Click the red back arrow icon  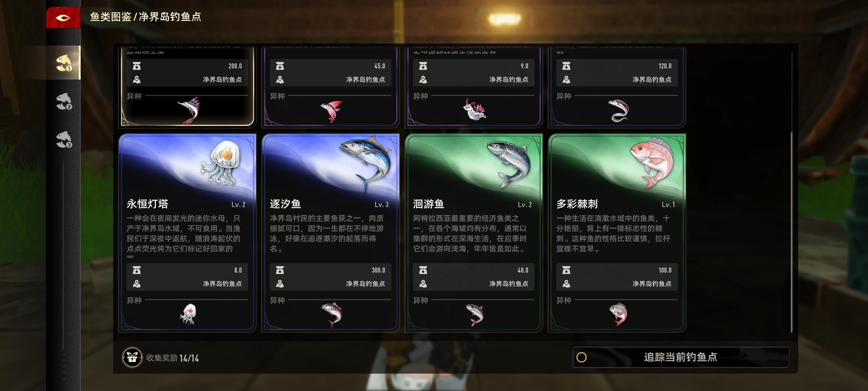pyautogui.click(x=63, y=17)
